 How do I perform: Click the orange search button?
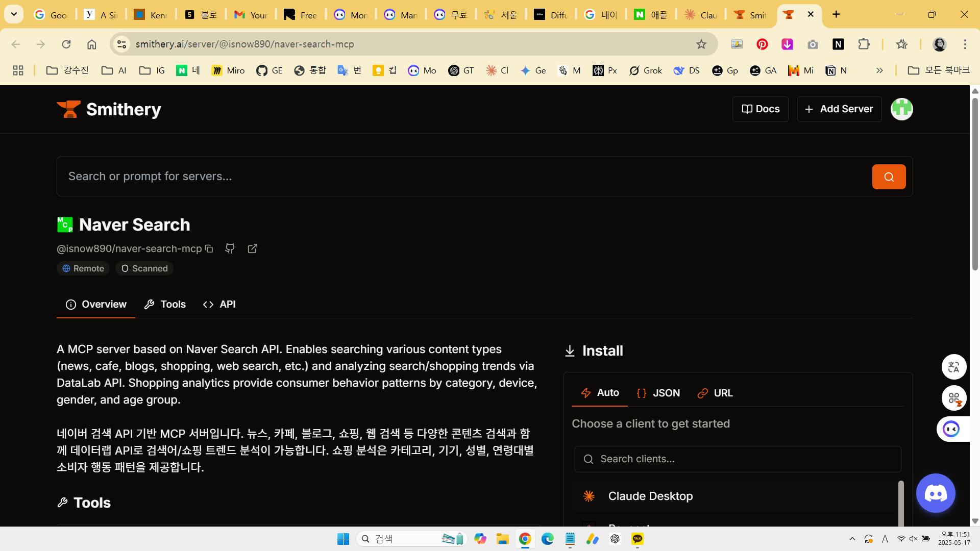coord(889,177)
